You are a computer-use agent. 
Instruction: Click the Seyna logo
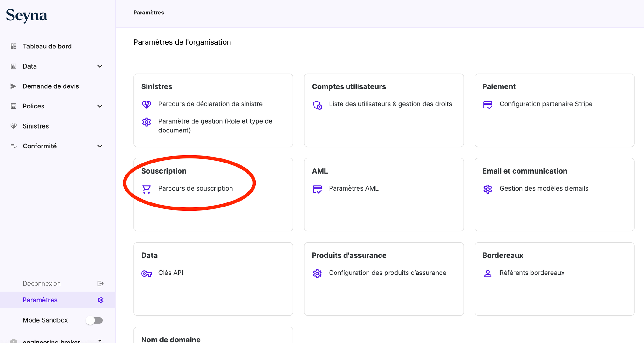pyautogui.click(x=26, y=15)
